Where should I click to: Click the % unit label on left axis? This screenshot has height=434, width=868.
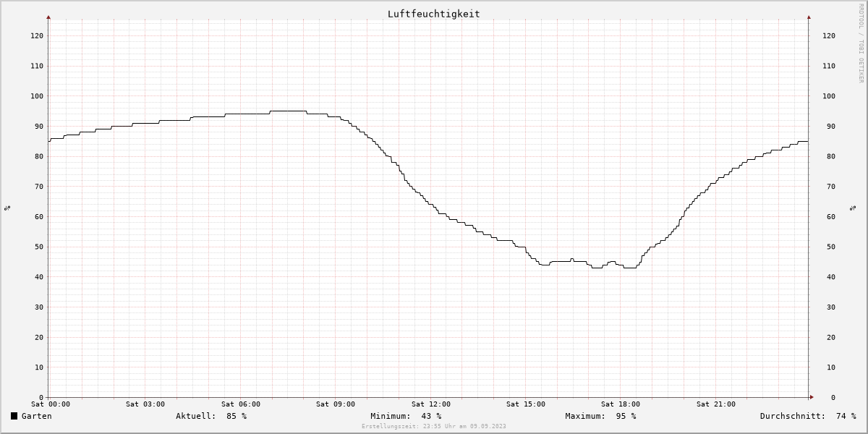7,208
